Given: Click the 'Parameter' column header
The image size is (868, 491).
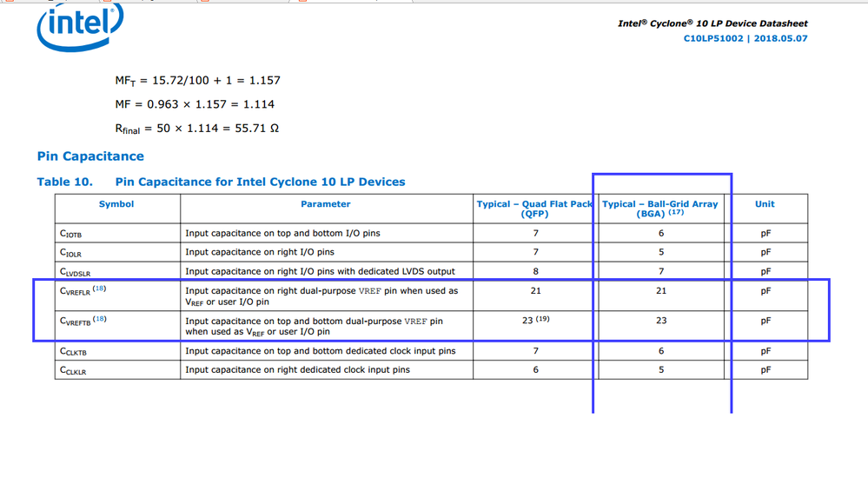Looking at the screenshot, I should tap(326, 203).
